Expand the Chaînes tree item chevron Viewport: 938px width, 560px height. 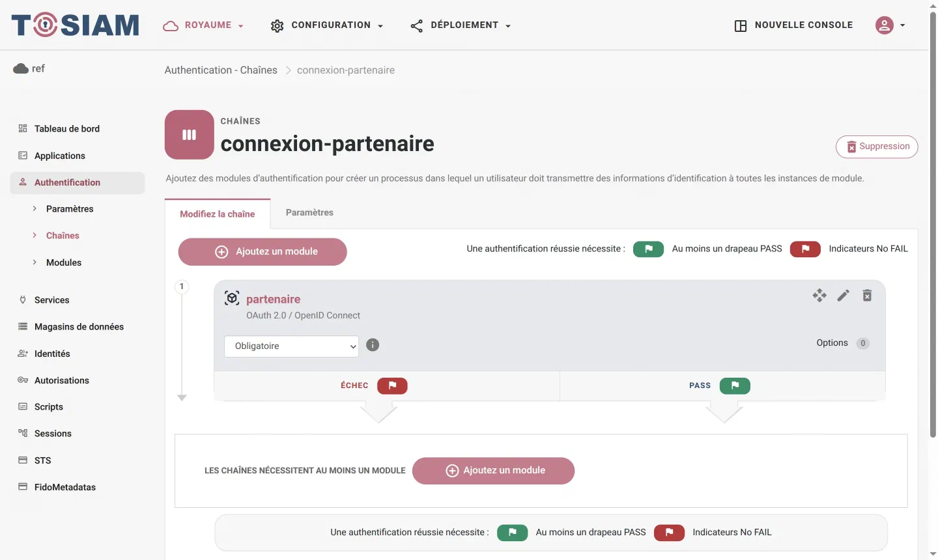35,235
